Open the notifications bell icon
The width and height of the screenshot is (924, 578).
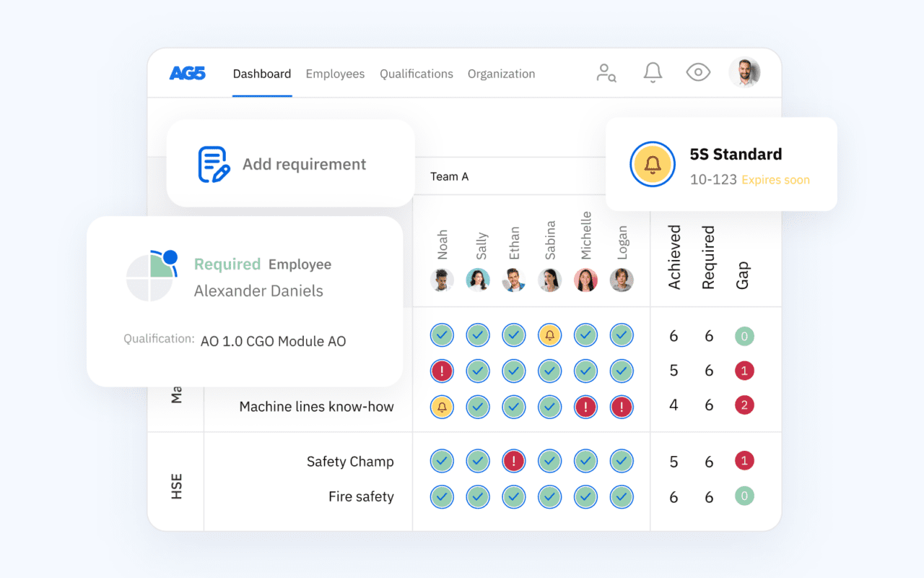[652, 72]
